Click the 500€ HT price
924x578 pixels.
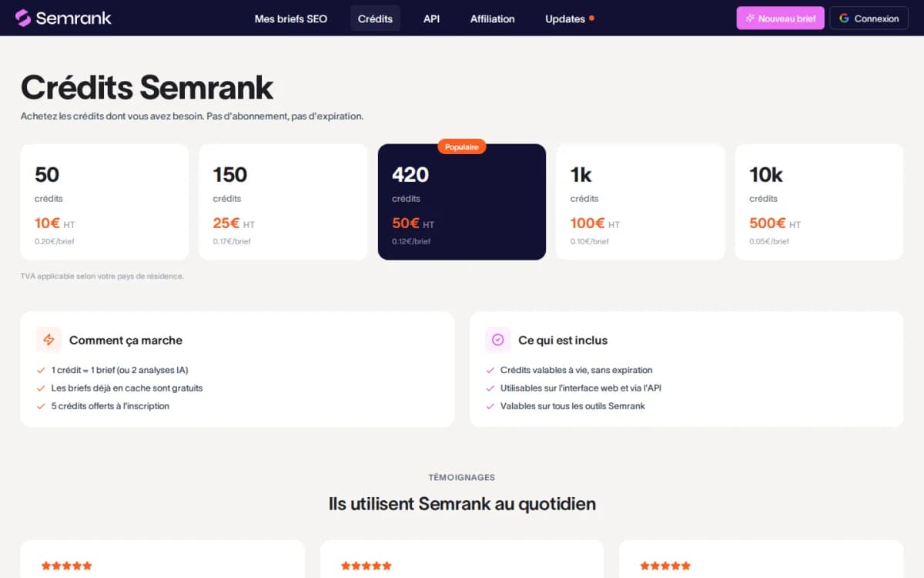775,223
